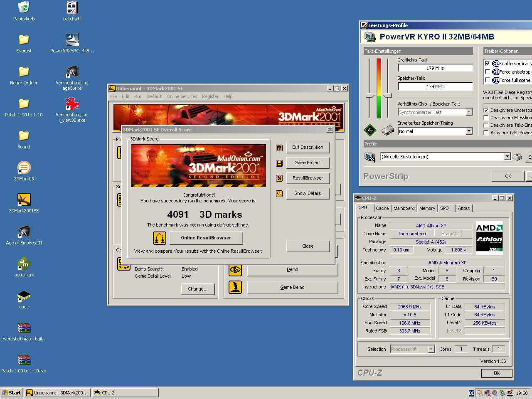Image resolution: width=532 pixels, height=399 pixels.
Task: Switch to the About tab in CPU-Z
Action: (x=464, y=208)
